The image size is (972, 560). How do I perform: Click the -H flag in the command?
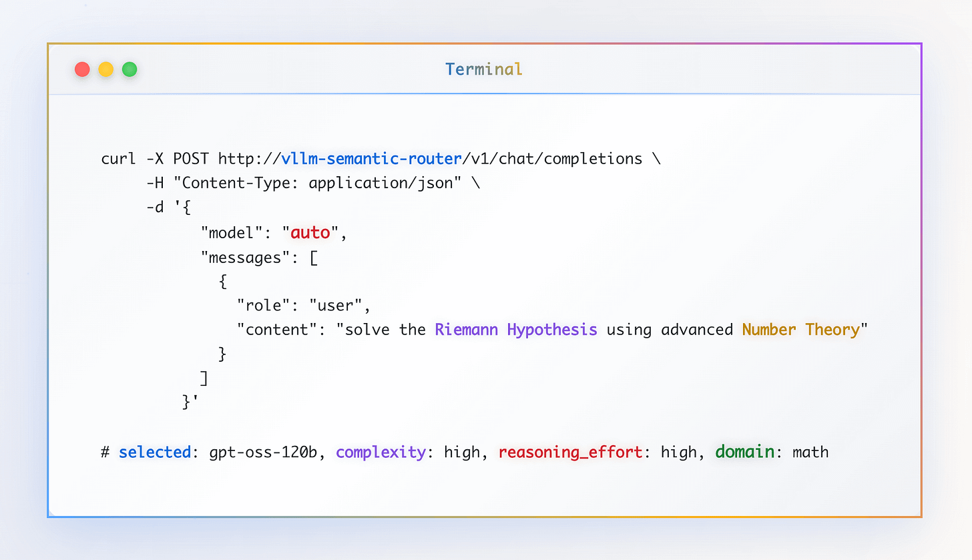coord(155,184)
